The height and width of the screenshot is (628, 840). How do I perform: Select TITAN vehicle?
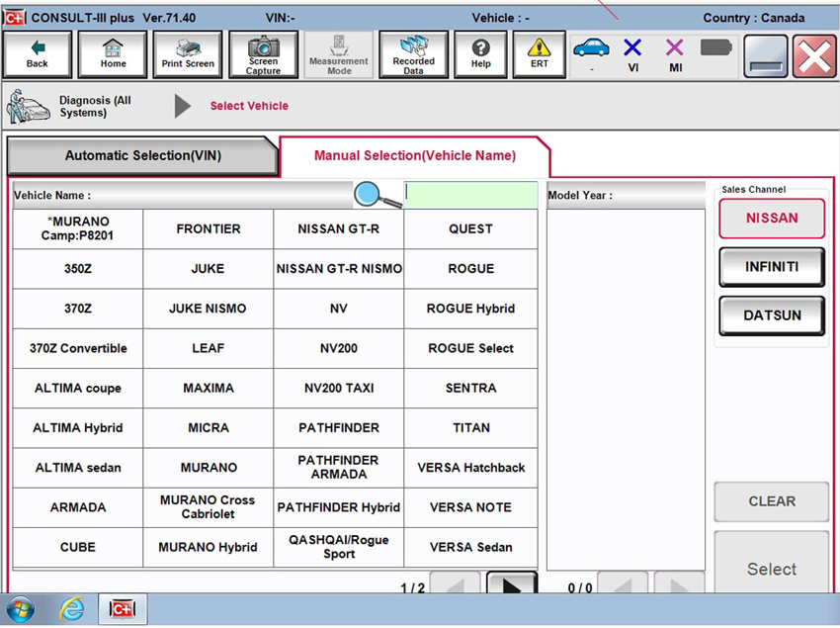click(470, 427)
